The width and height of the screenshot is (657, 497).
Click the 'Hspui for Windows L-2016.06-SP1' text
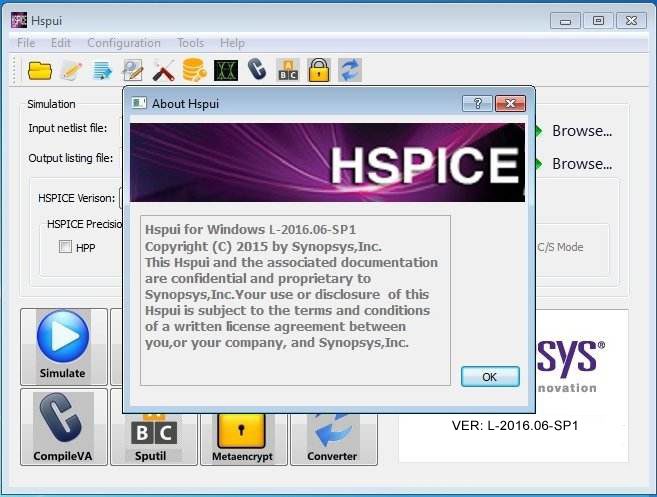[250, 230]
